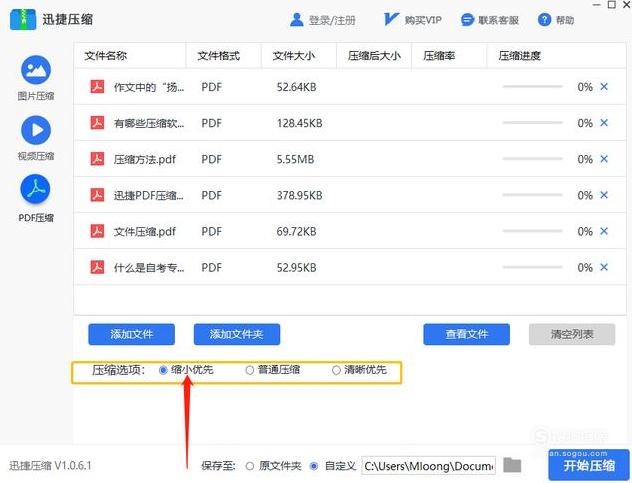Select the 什么是自考专 file name
632x483 pixels.
tap(149, 268)
